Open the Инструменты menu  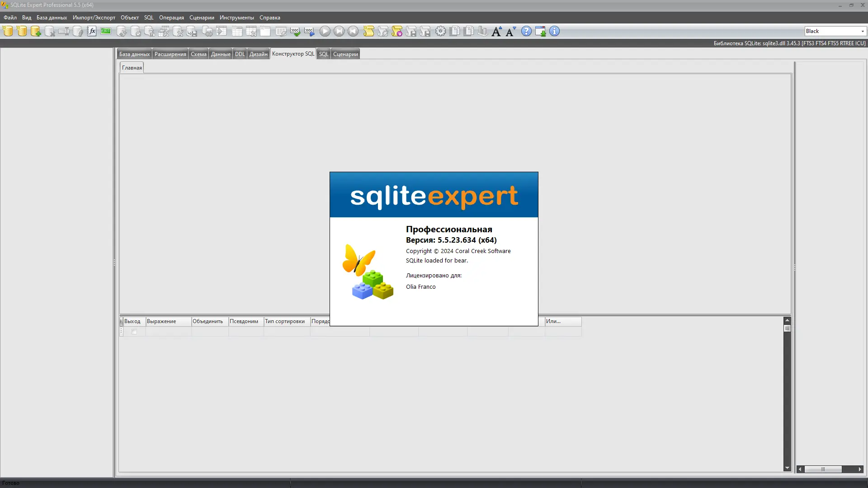(236, 18)
